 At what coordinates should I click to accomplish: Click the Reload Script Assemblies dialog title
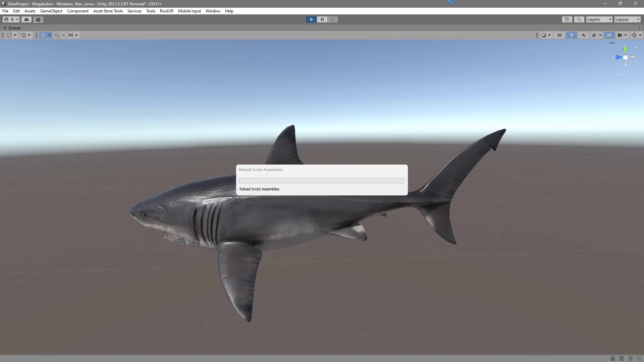click(x=261, y=170)
